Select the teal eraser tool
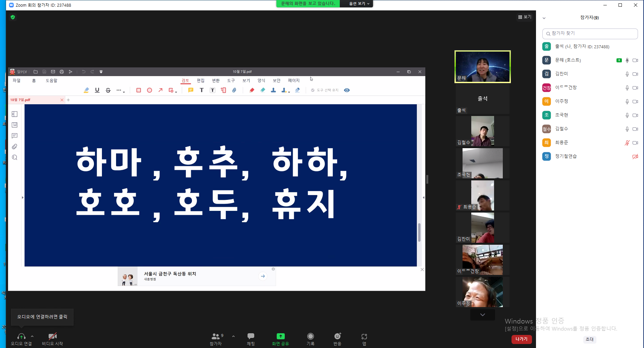Screen dimensions: 644x348 263,90
